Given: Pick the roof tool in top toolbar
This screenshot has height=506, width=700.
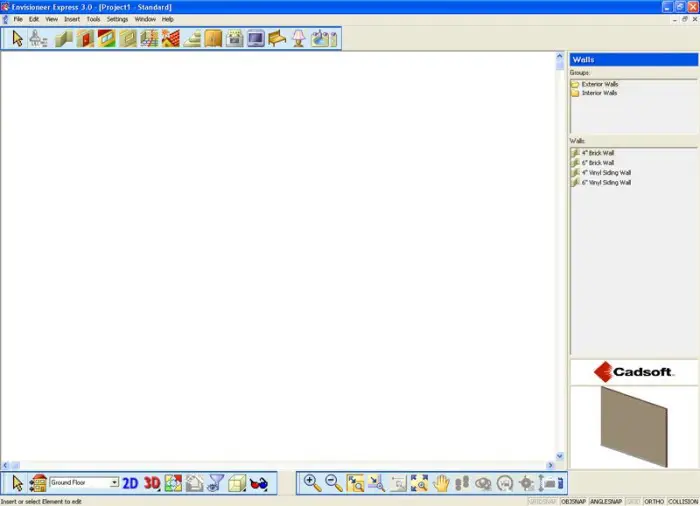Looking at the screenshot, I should coord(171,39).
